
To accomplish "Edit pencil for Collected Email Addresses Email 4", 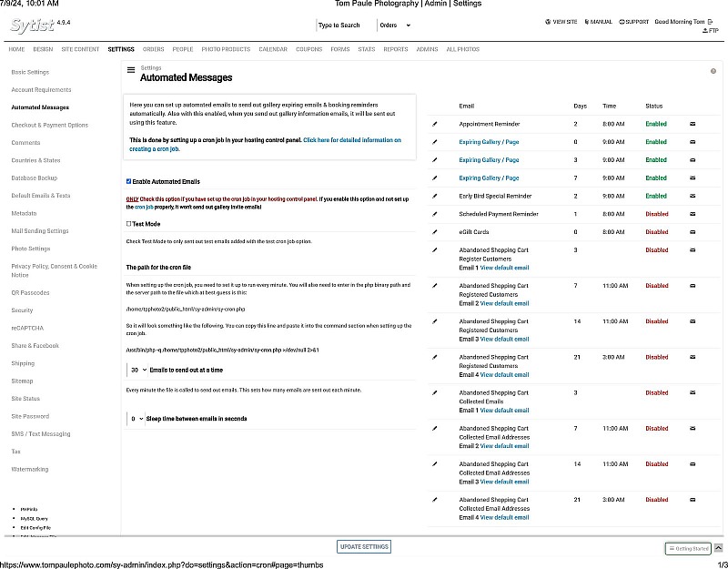I will click(435, 500).
